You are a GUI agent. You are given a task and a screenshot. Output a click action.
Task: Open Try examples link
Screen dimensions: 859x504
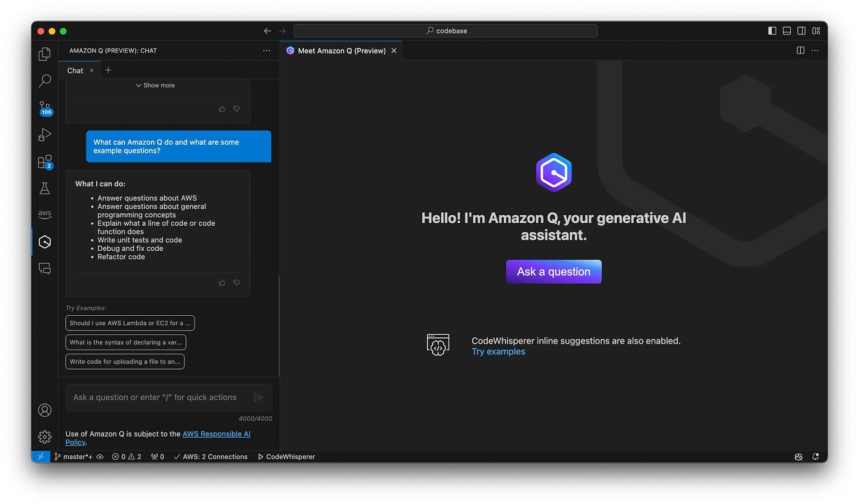498,351
